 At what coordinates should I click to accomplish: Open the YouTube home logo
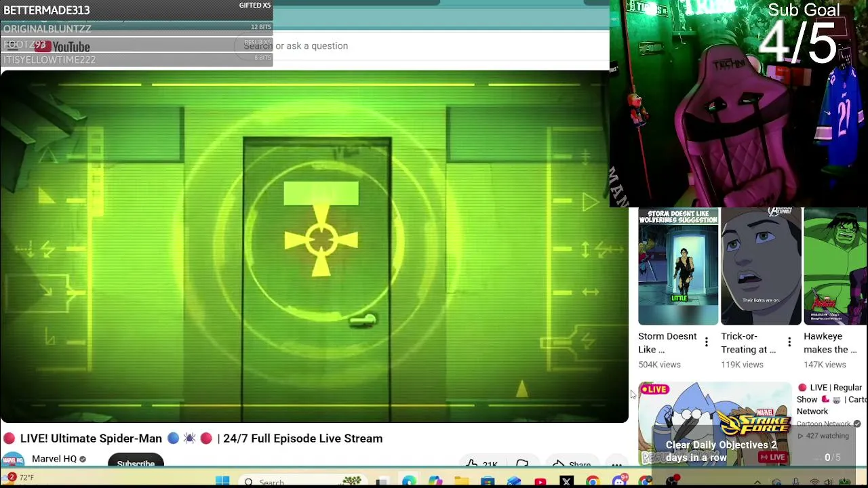click(62, 46)
